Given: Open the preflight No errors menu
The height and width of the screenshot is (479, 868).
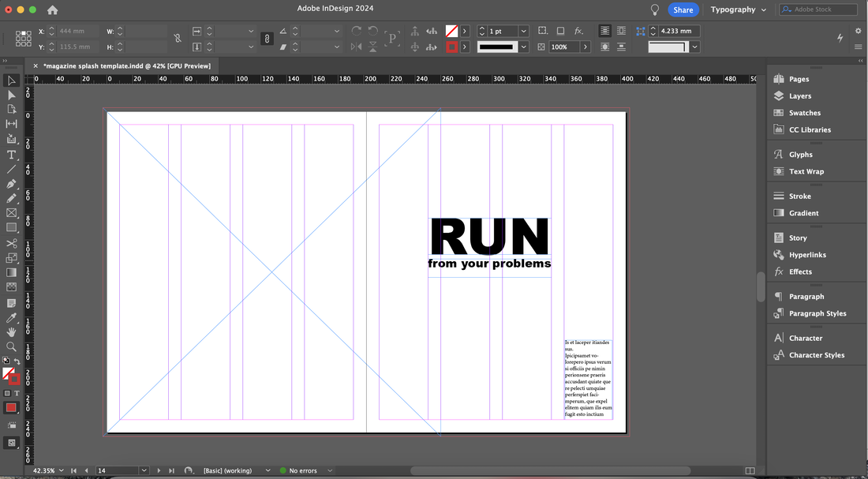Looking at the screenshot, I should point(330,470).
